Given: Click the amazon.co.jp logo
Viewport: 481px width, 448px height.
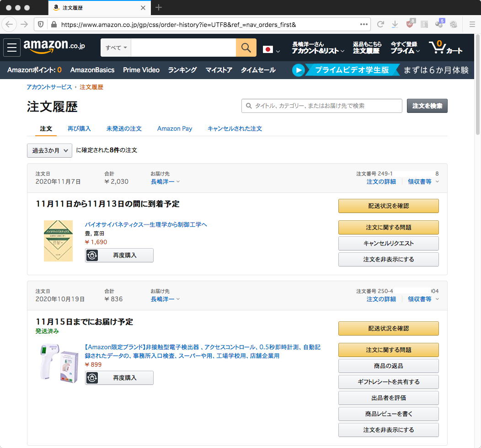Looking at the screenshot, I should (x=54, y=47).
